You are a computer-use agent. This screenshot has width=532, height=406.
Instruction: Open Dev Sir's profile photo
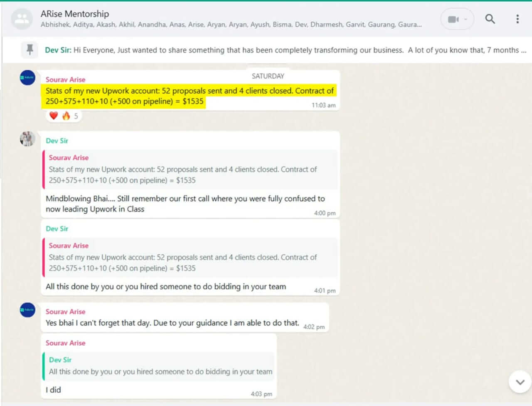[27, 139]
